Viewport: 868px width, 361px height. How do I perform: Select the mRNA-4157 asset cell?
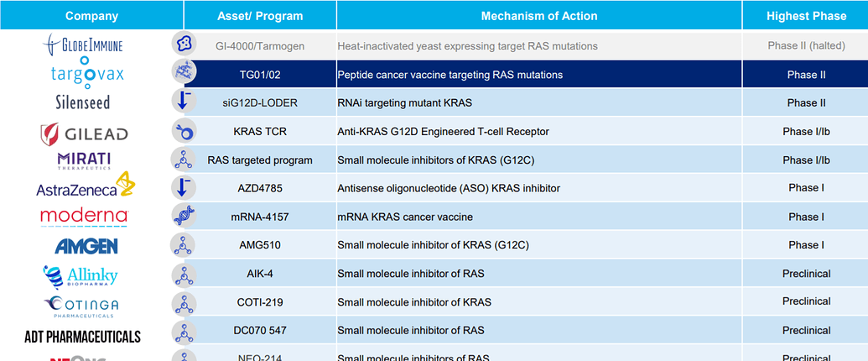click(260, 217)
